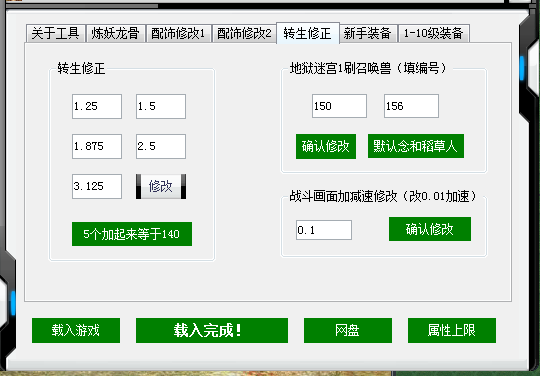Focus the 0.1 battle speed field

click(x=324, y=230)
